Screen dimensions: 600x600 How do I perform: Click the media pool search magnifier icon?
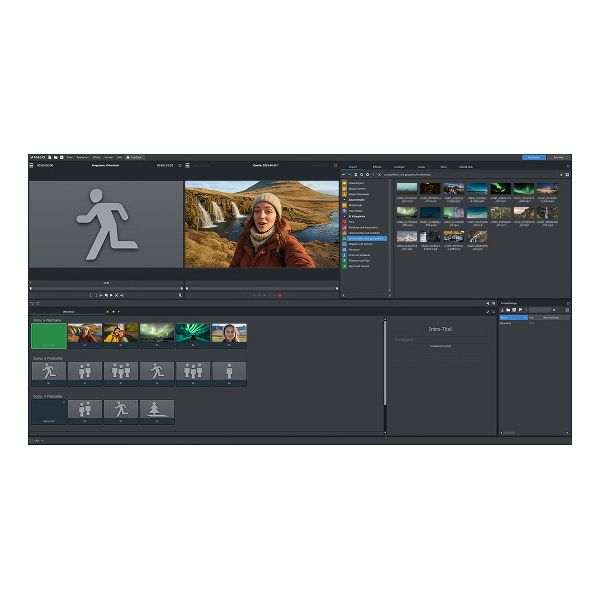point(362,174)
